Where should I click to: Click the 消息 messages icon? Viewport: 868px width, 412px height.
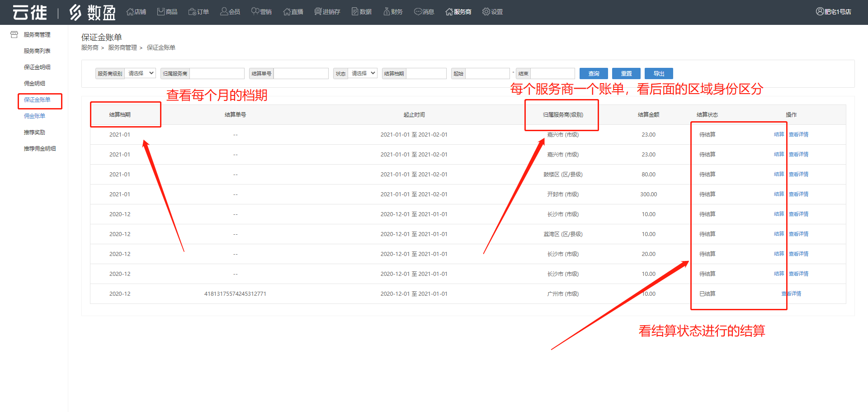(418, 12)
